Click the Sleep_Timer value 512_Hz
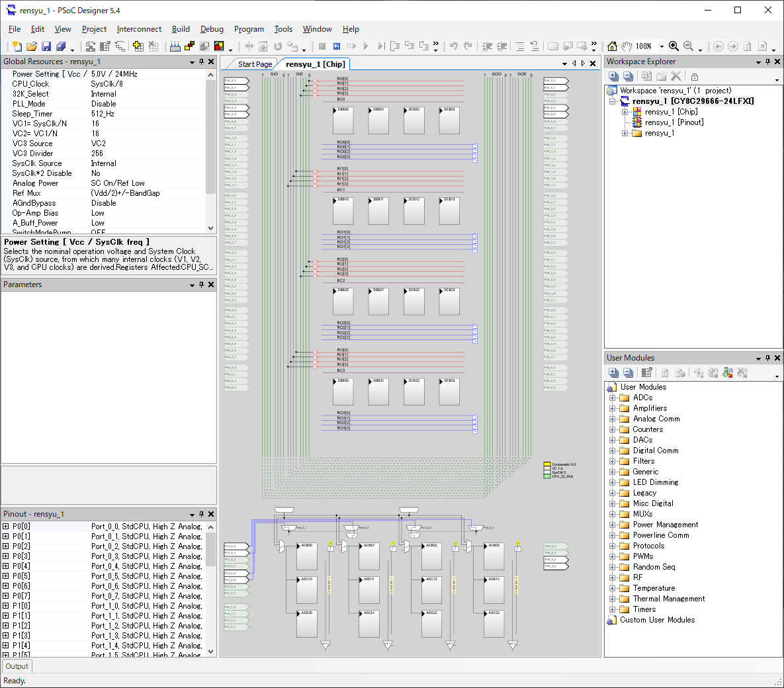The height and width of the screenshot is (688, 784). tap(103, 114)
